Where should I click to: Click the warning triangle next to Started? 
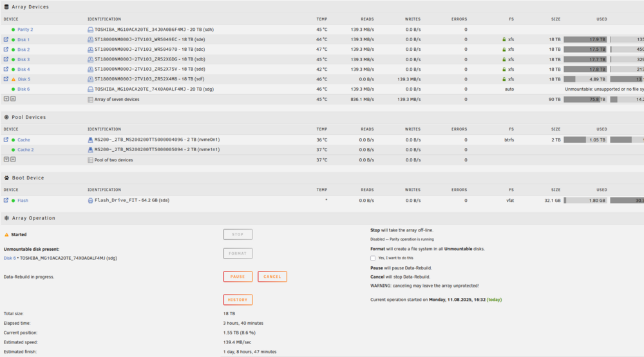tap(6, 235)
